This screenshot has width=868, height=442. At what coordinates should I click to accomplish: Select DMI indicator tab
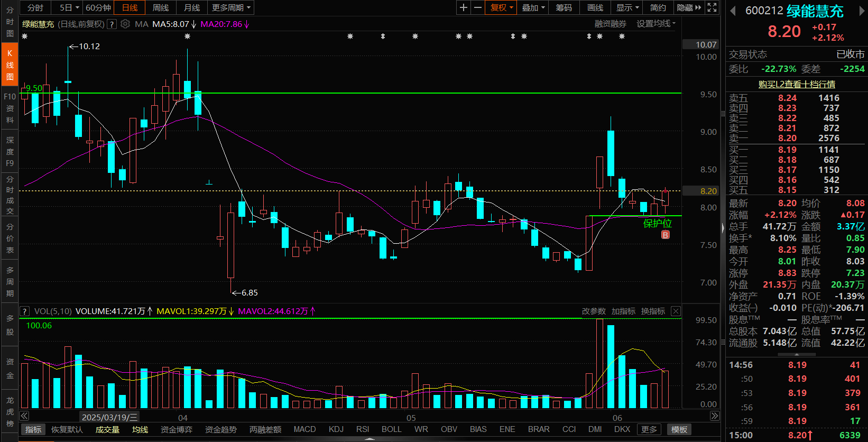pyautogui.click(x=595, y=429)
